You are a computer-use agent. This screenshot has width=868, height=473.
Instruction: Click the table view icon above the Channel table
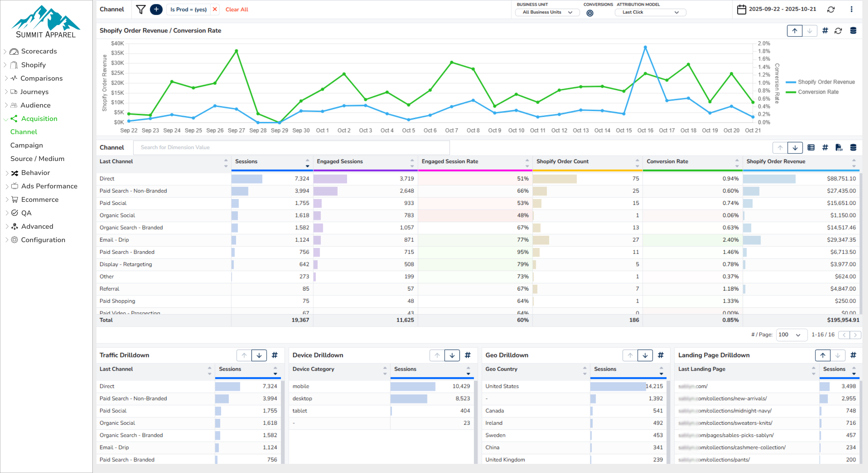(811, 148)
